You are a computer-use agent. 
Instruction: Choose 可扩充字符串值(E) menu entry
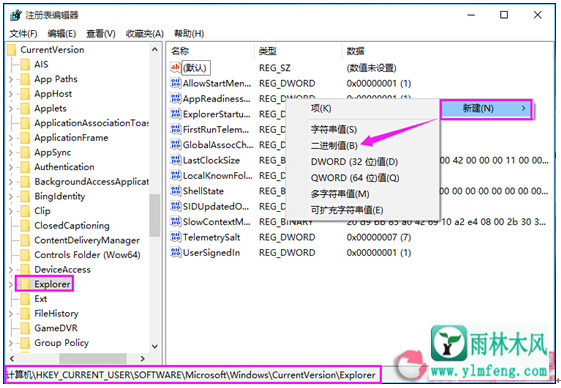(x=347, y=210)
